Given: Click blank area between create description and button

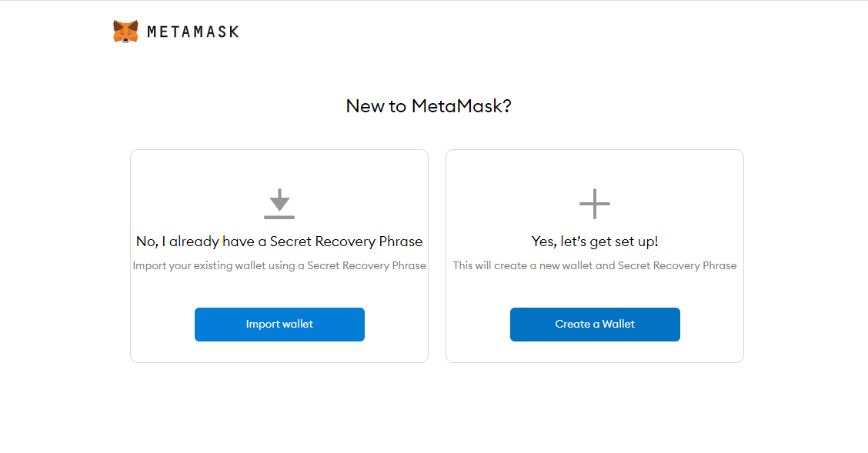Looking at the screenshot, I should [595, 290].
